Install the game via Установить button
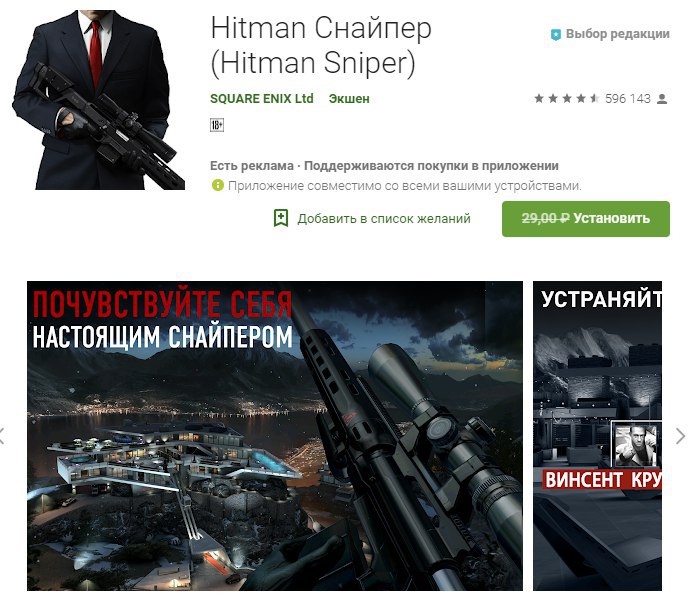This screenshot has height=602, width=696. pos(585,218)
